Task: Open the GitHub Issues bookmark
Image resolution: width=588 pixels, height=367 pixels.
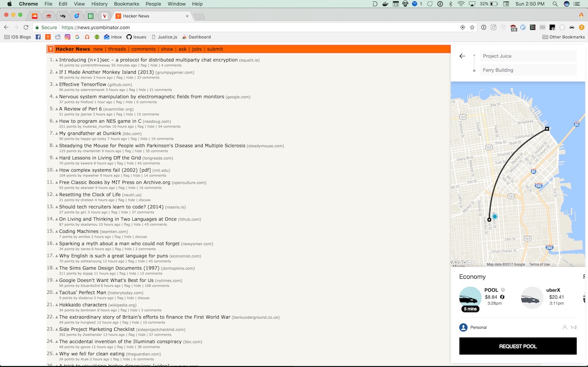Action: pyautogui.click(x=136, y=37)
